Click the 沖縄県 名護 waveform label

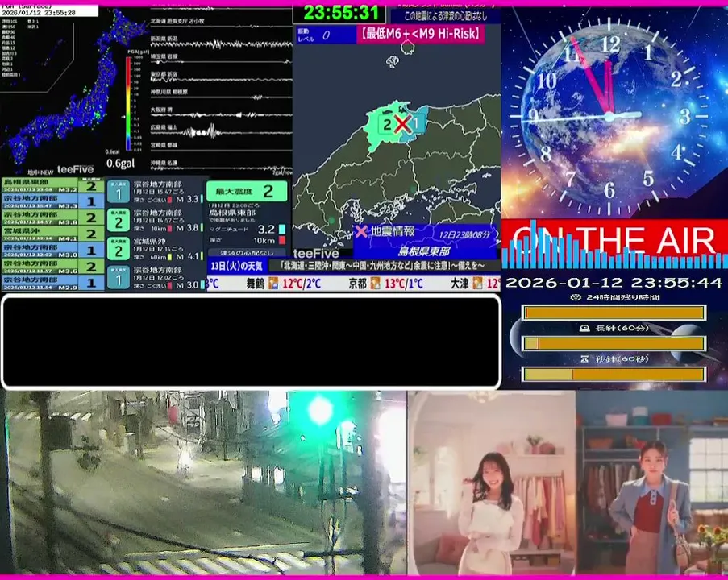pos(164,163)
